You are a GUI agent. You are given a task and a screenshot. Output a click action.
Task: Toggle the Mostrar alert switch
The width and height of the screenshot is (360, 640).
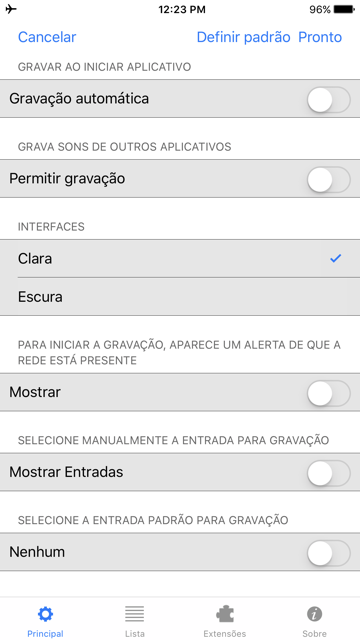(329, 393)
